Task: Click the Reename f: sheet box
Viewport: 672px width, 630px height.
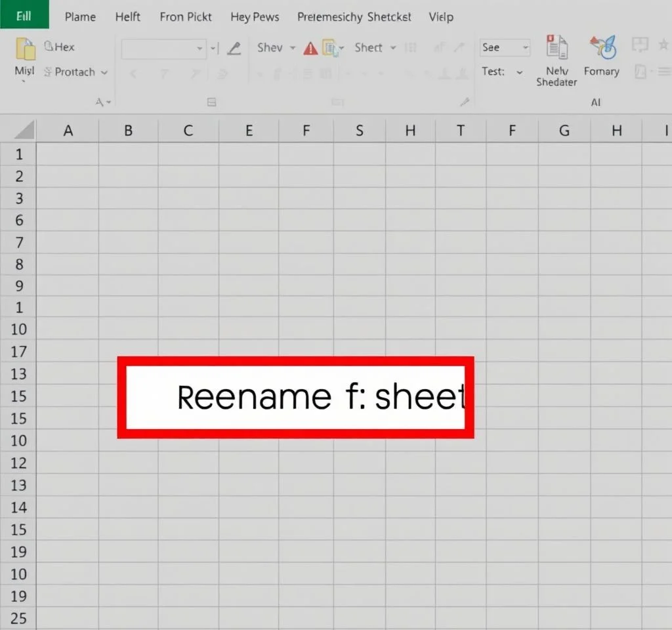Action: pyautogui.click(x=295, y=398)
